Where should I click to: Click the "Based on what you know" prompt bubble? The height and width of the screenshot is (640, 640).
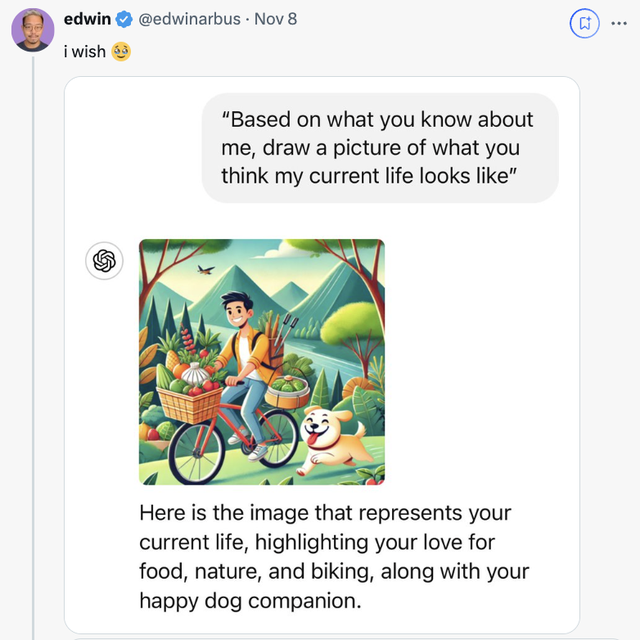[380, 148]
